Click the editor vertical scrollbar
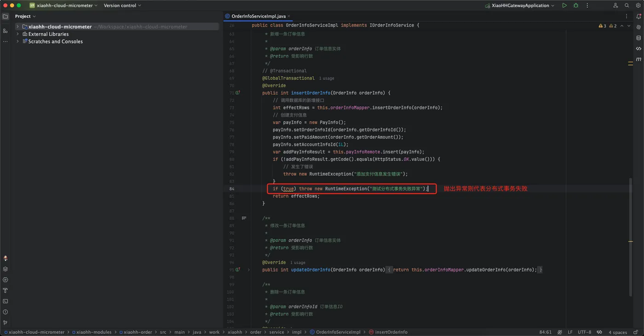This screenshot has height=336, width=644. coord(631,237)
